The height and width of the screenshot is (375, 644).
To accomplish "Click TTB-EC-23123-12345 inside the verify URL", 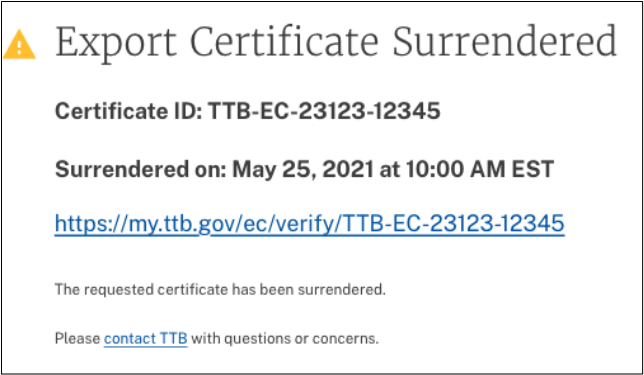I will click(454, 223).
